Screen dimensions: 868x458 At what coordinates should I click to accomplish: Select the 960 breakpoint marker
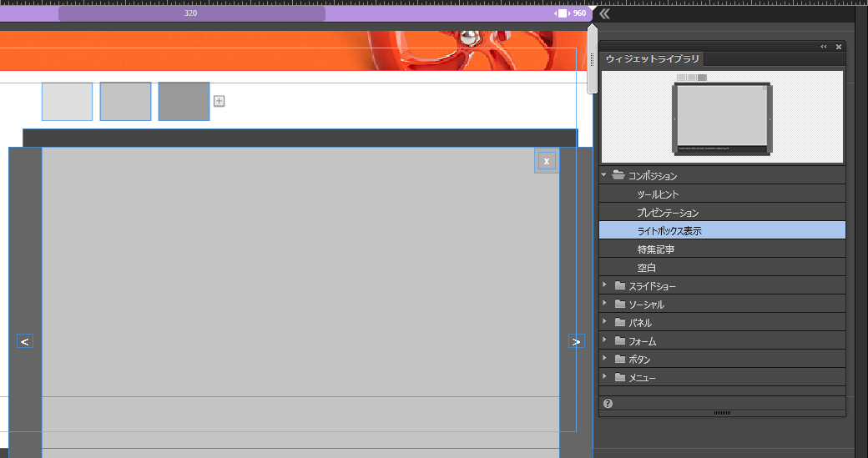(x=571, y=13)
